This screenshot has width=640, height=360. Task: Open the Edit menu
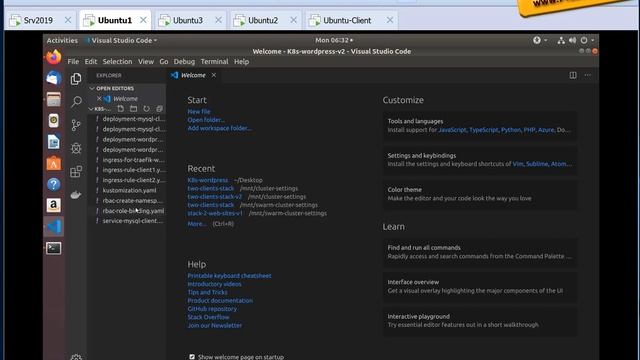point(91,62)
